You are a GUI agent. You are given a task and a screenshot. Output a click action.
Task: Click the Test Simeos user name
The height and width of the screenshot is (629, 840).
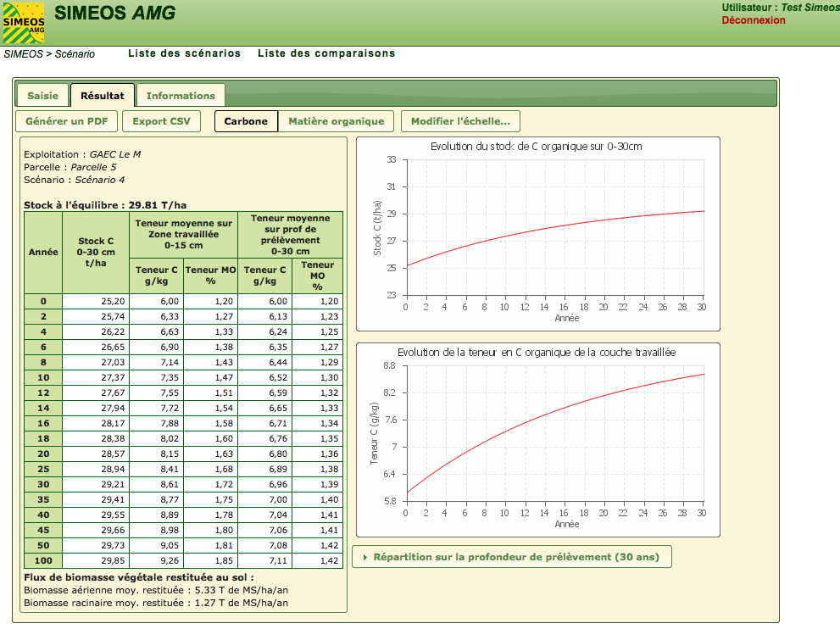810,8
